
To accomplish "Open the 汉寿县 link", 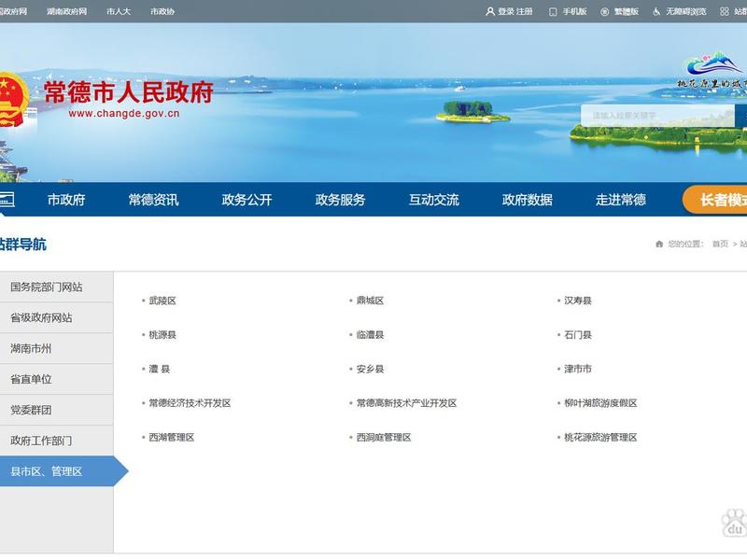I will tap(578, 301).
